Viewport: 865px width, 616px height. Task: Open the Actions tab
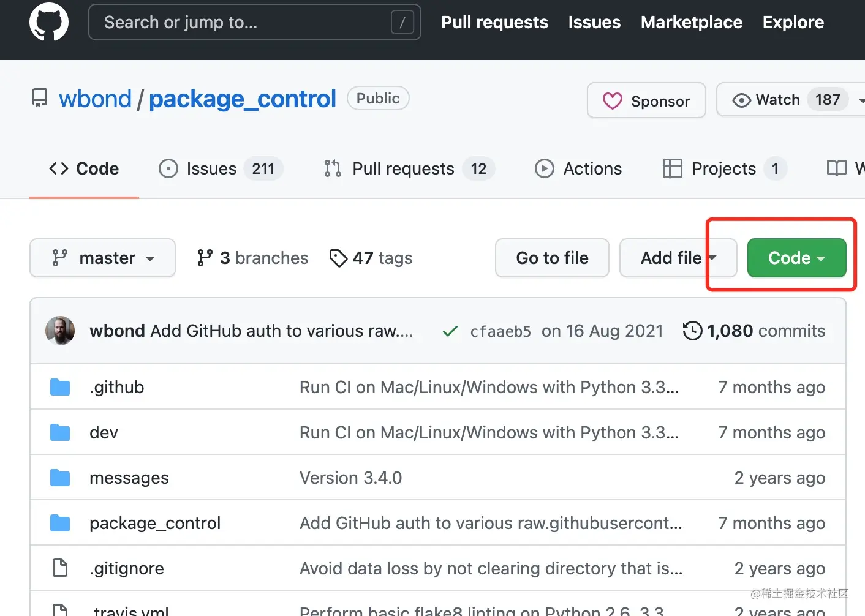click(578, 168)
